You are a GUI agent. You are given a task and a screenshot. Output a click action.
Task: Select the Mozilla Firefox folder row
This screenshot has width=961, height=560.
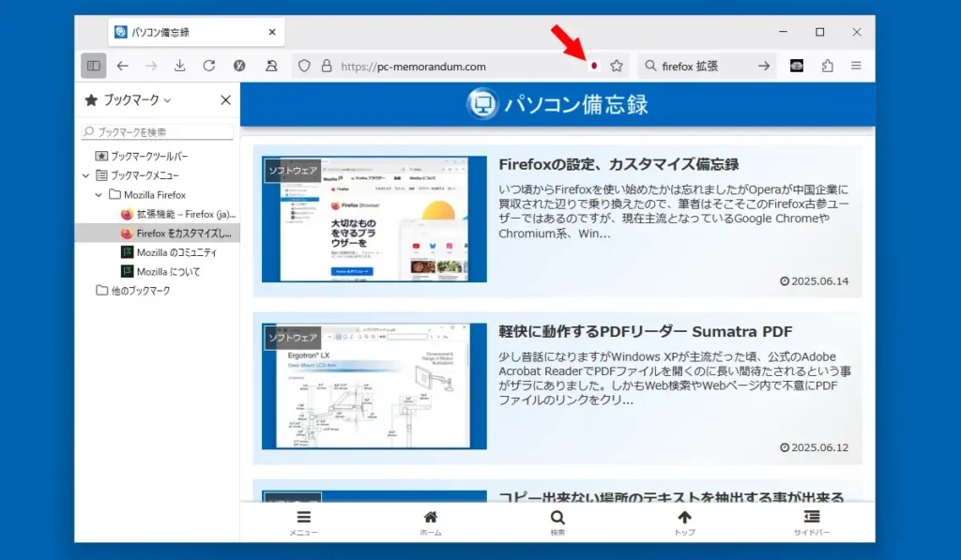click(x=158, y=195)
